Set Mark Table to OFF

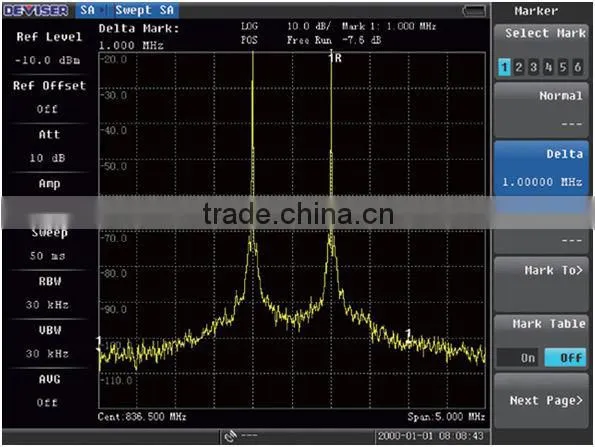[565, 357]
